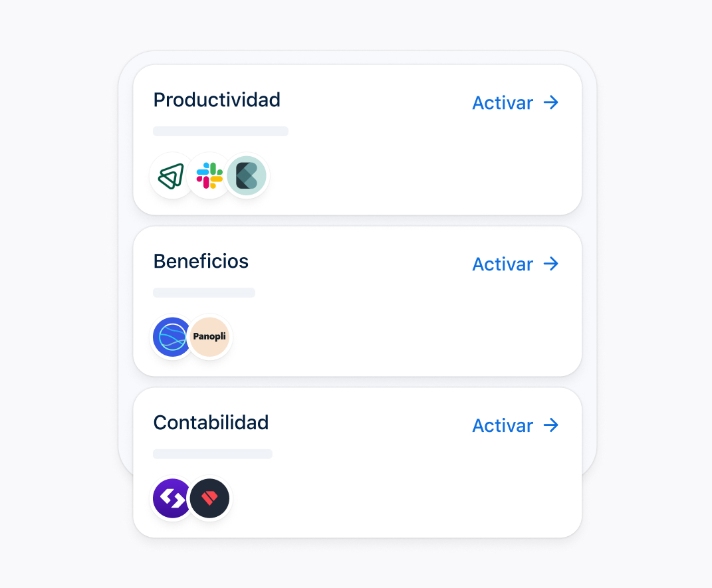Click the arrow beside Contabilidad's Activar
712x588 pixels.
point(551,425)
